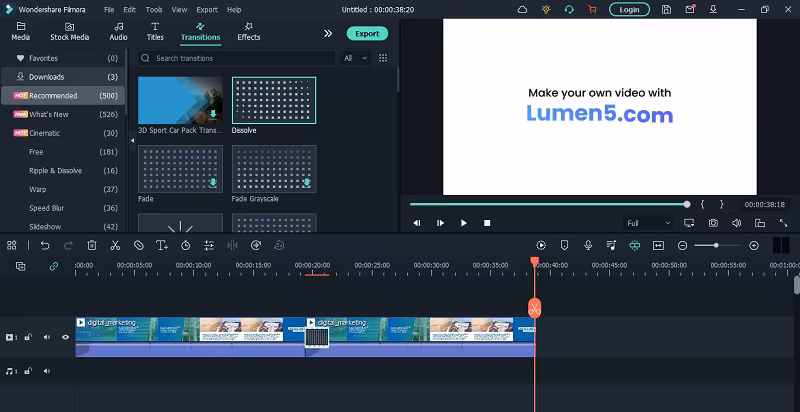
Task: Switch to the Titles tab
Action: (155, 32)
